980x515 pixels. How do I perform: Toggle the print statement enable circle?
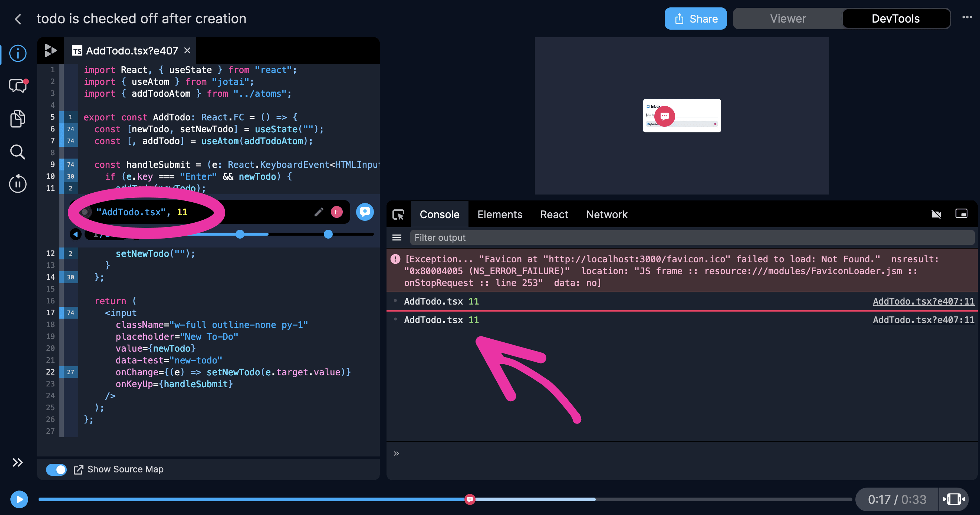point(85,212)
